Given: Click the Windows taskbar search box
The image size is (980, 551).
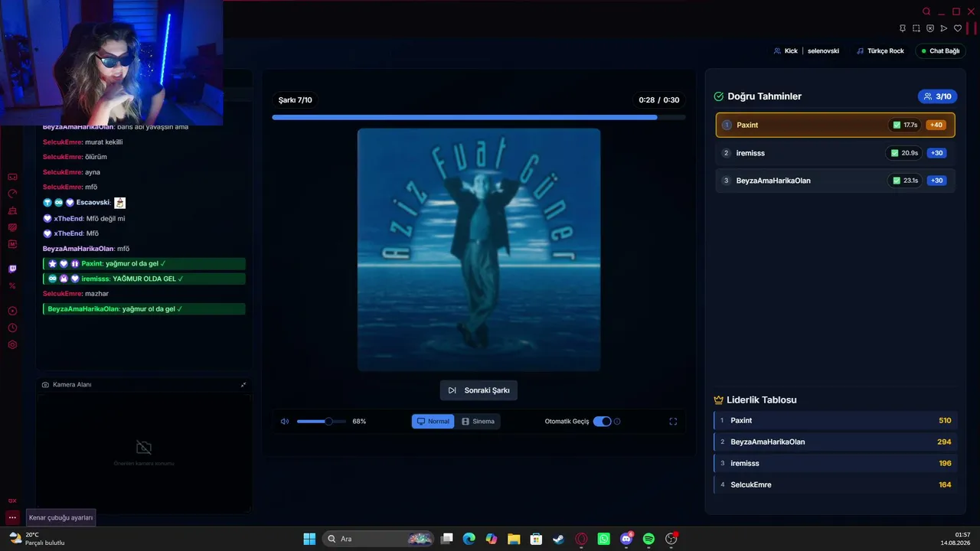Looking at the screenshot, I should [x=378, y=539].
